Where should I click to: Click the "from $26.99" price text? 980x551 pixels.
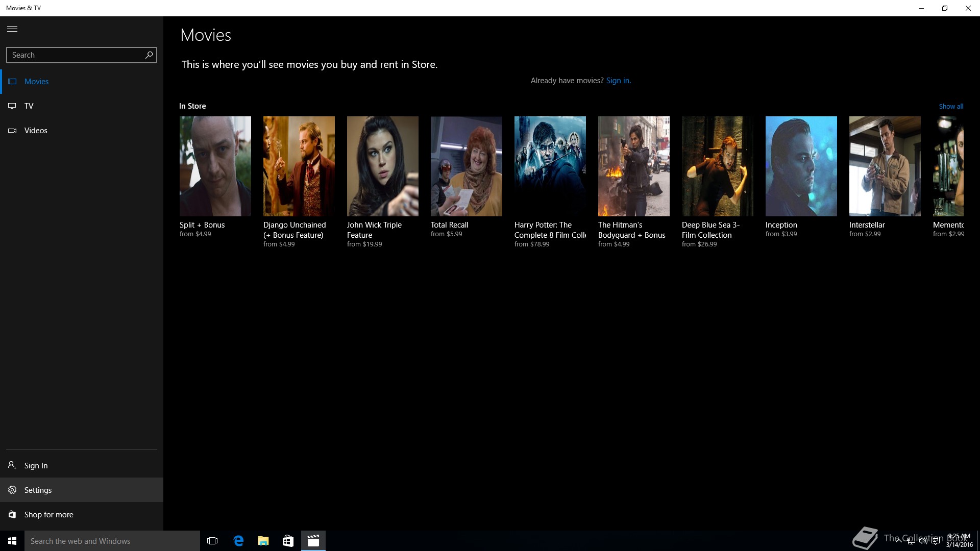click(x=699, y=244)
